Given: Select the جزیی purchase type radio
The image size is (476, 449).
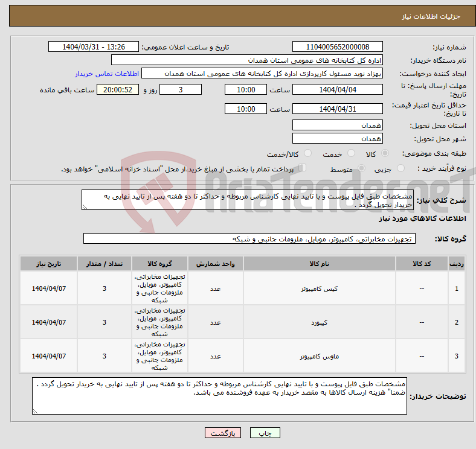Looking at the screenshot, I should 400,168.
